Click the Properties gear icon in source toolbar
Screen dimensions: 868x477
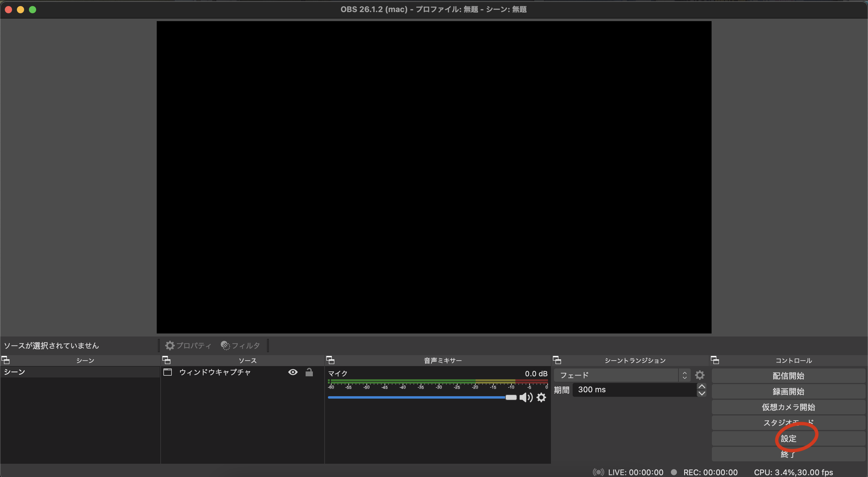(170, 345)
